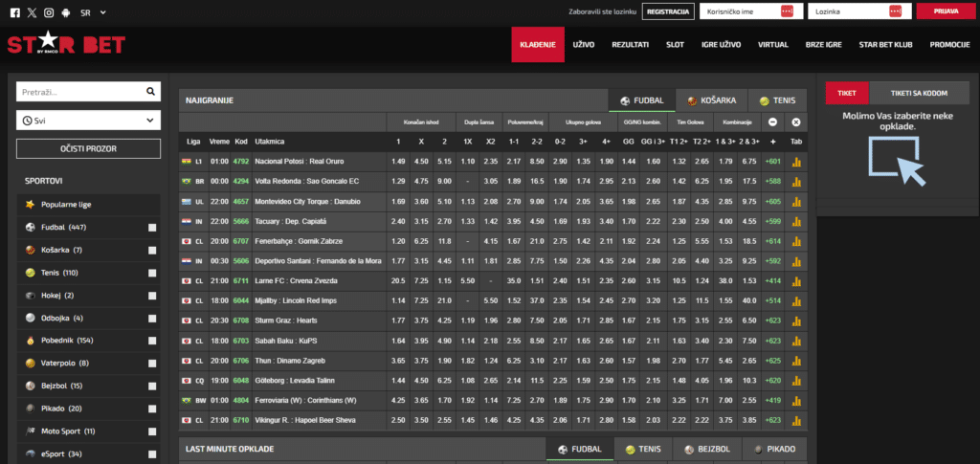980x464 pixels.
Task: Check the Košarka (7) checkbox
Action: 152,251
